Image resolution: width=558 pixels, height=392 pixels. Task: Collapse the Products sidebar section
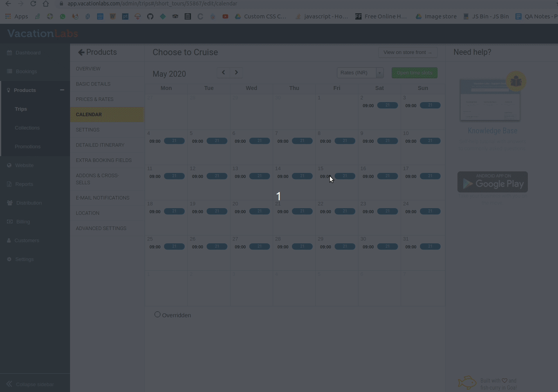coord(62,90)
